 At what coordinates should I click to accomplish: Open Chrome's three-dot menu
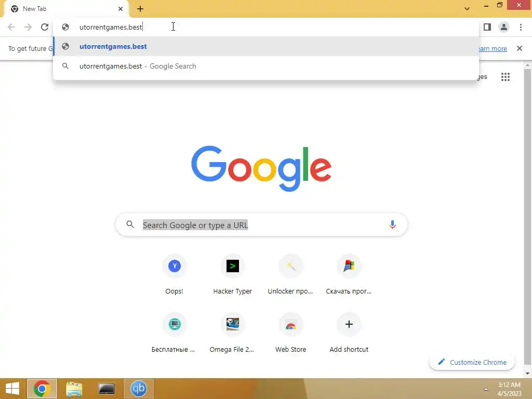pyautogui.click(x=521, y=27)
